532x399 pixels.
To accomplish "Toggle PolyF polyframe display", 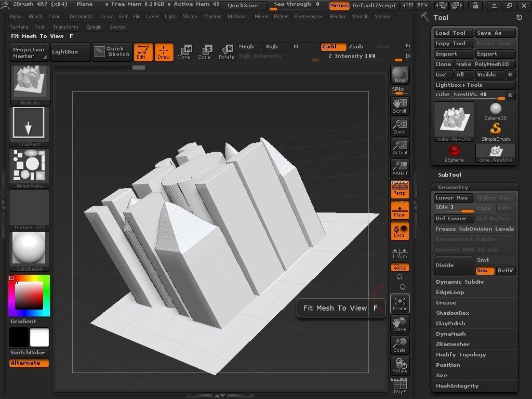I will [x=400, y=387].
